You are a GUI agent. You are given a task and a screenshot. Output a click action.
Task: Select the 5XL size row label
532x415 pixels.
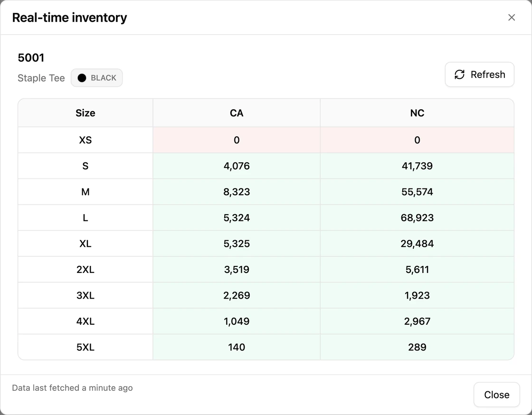85,347
